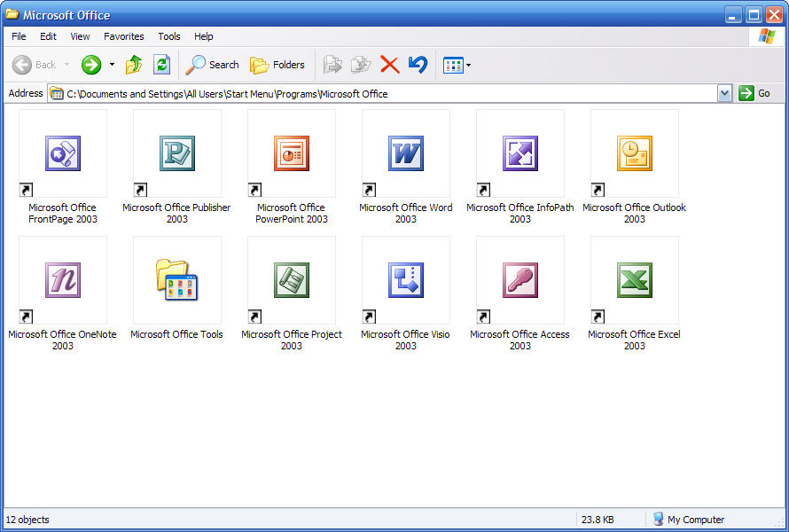Select the Microsoft Office InfoPath 2003 shortcut
The image size is (789, 532).
click(520, 153)
